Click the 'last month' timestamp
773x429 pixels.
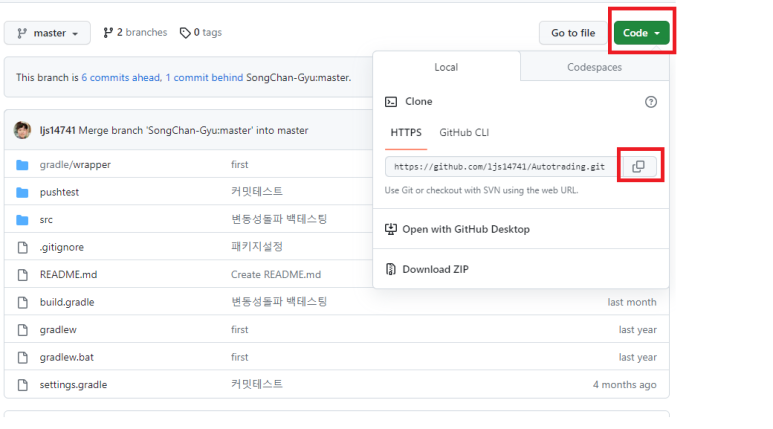click(632, 302)
